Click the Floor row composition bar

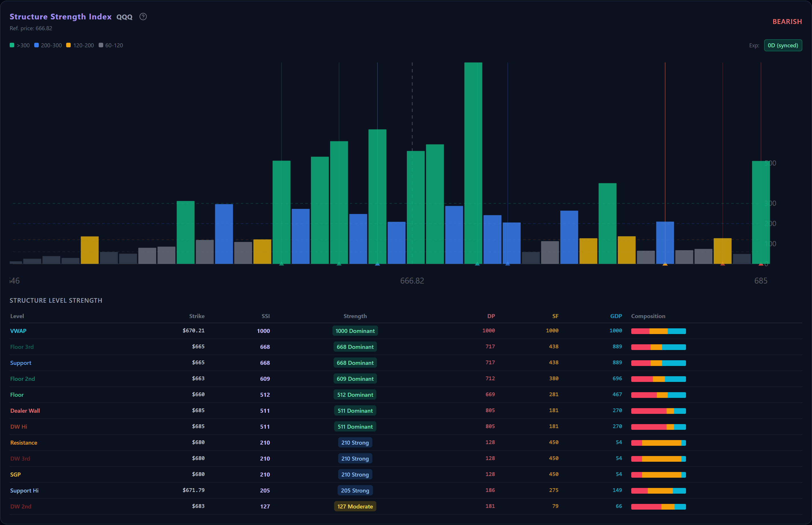658,395
